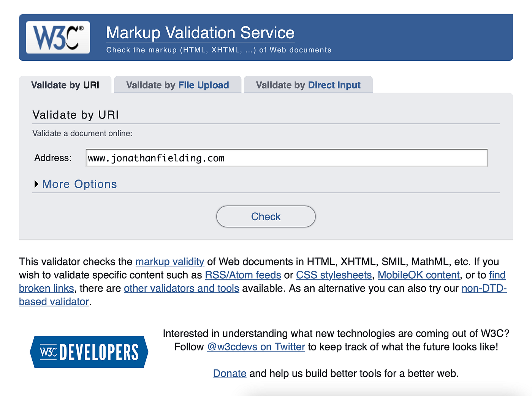
Task: Expand the More Options section
Action: pyautogui.click(x=79, y=184)
